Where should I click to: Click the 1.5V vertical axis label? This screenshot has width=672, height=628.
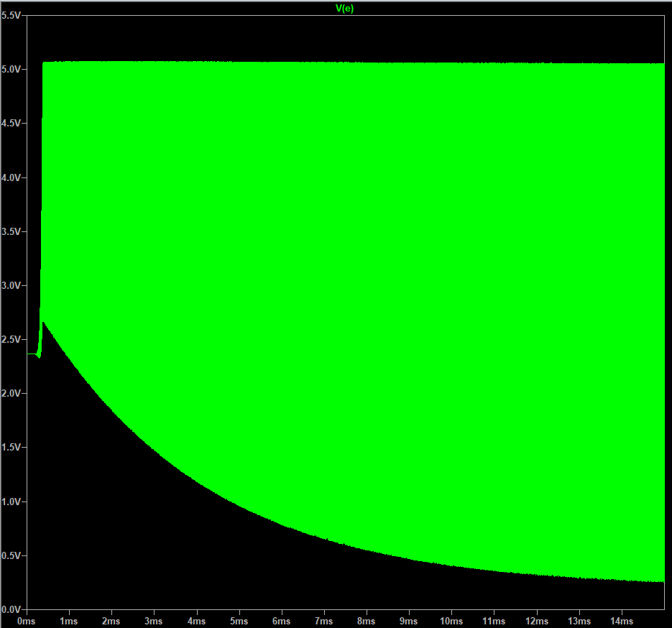point(11,448)
